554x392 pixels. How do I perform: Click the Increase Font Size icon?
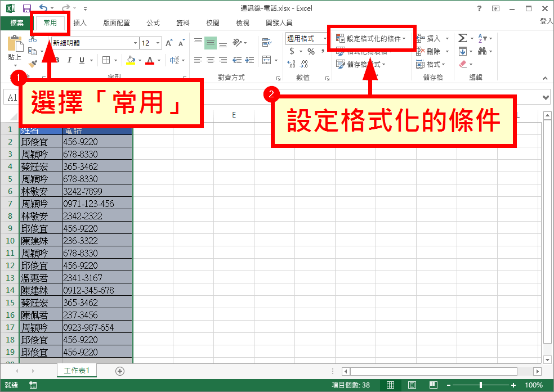[x=169, y=43]
